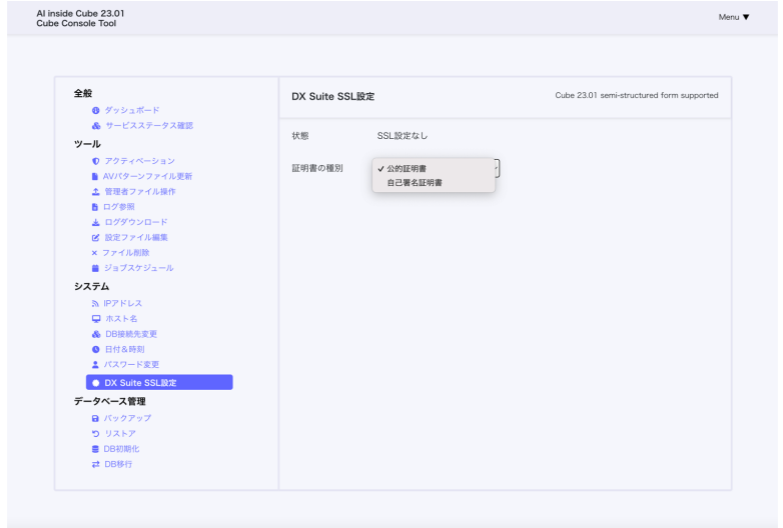Click the edit icon for 設定ファイル編集

click(x=95, y=238)
